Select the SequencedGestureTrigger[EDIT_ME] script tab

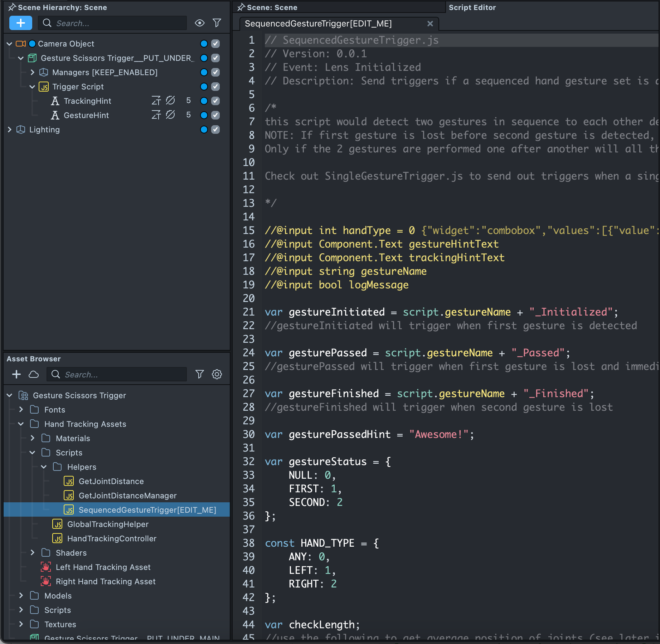318,24
